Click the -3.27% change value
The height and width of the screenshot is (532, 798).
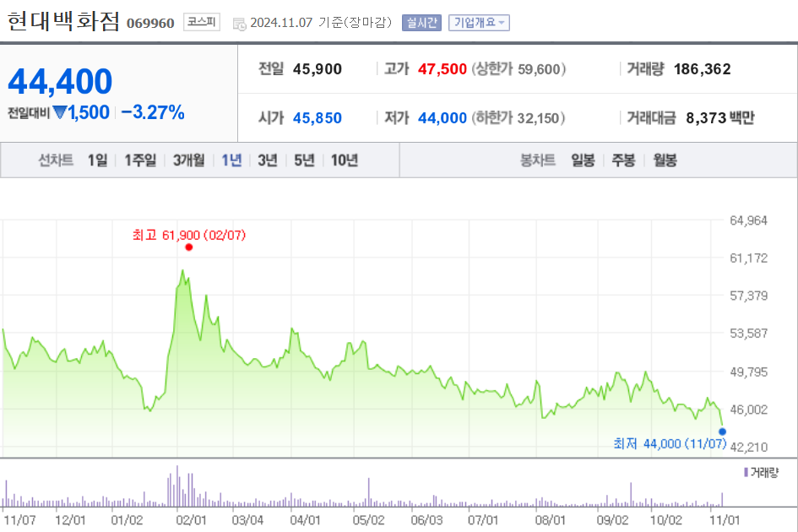pos(153,112)
